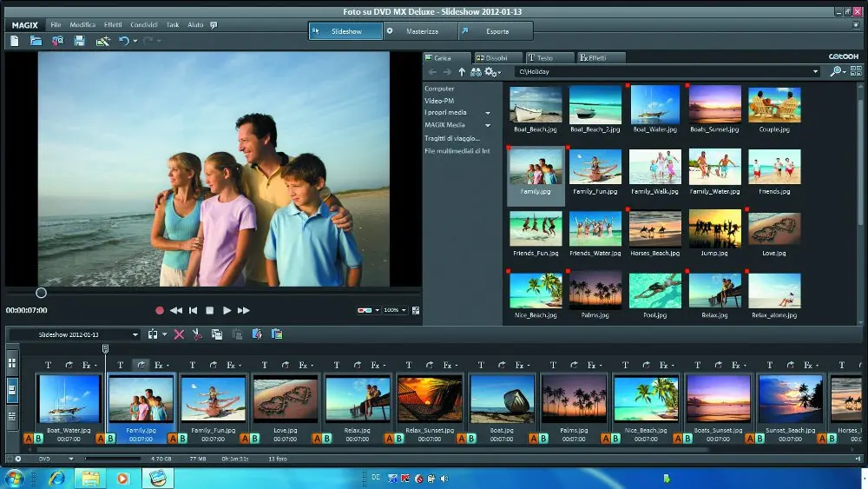Save the project using the floppy disk icon
This screenshot has height=489, width=868.
click(x=80, y=41)
